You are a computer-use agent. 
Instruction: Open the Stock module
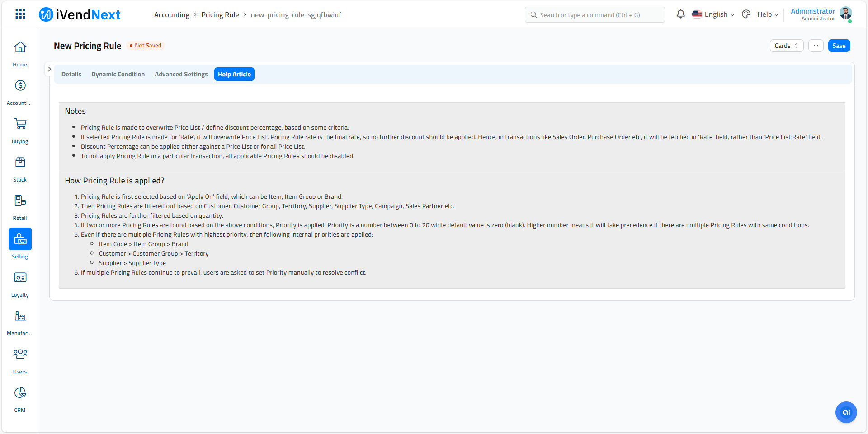(x=20, y=166)
